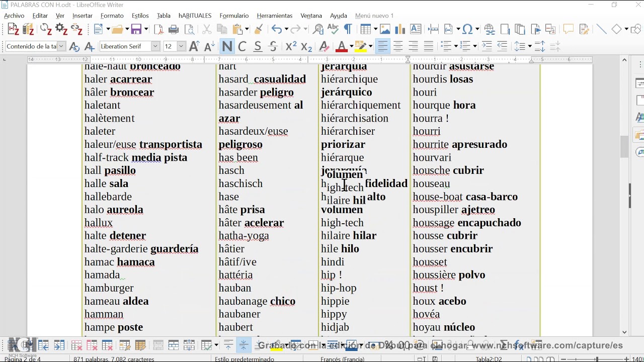The image size is (644, 362).
Task: Toggle formatting marks pilcrow icon
Action: (x=348, y=29)
